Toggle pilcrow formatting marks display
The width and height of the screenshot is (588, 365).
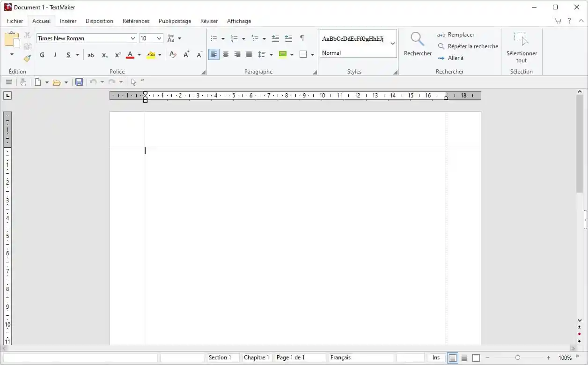pos(302,38)
